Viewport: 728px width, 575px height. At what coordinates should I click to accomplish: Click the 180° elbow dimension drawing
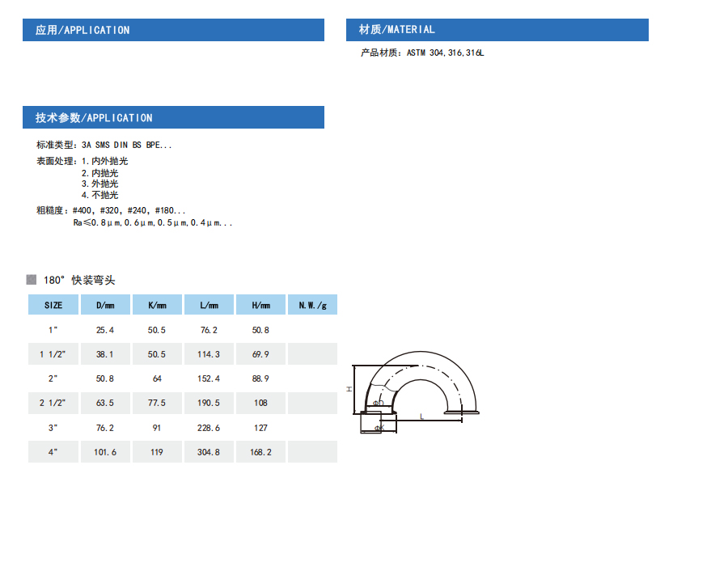pyautogui.click(x=413, y=392)
